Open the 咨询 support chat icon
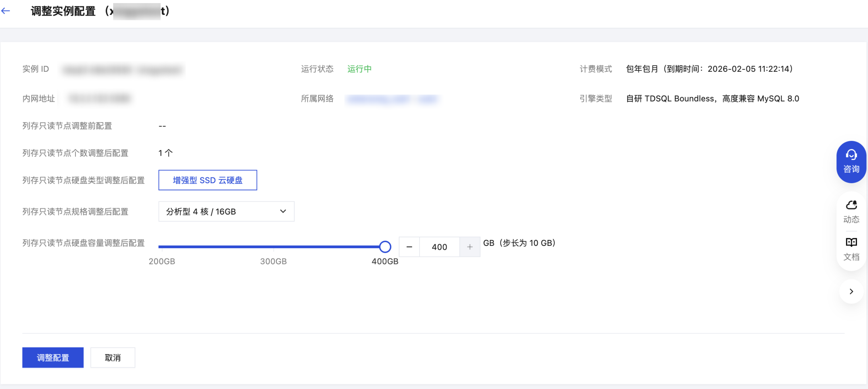868x389 pixels. point(851,161)
